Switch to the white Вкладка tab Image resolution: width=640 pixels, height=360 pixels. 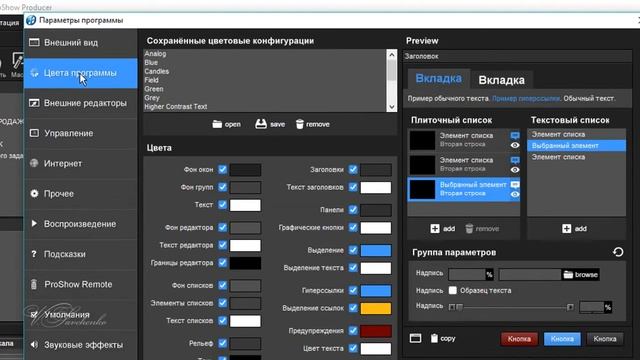point(501,80)
